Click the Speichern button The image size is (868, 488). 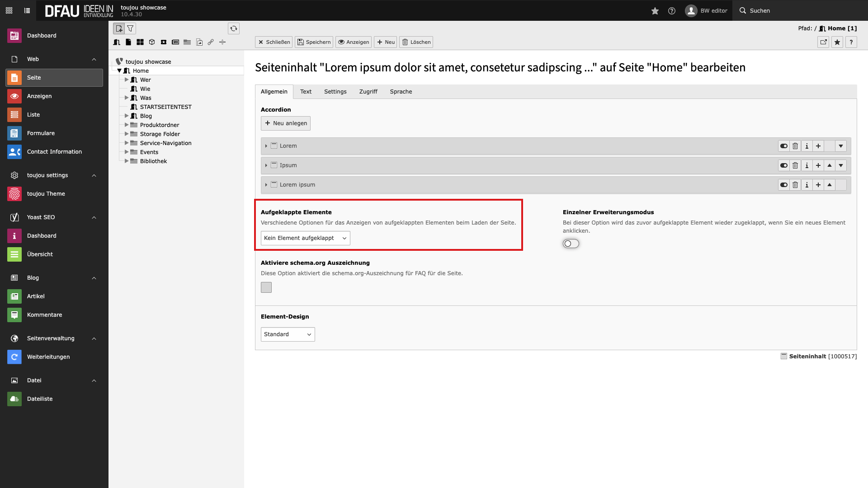(x=314, y=42)
